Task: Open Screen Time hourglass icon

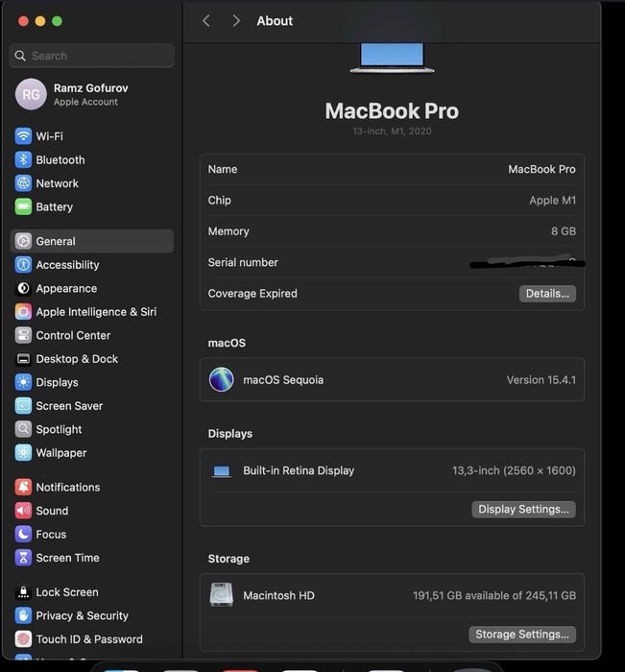Action: [23, 558]
